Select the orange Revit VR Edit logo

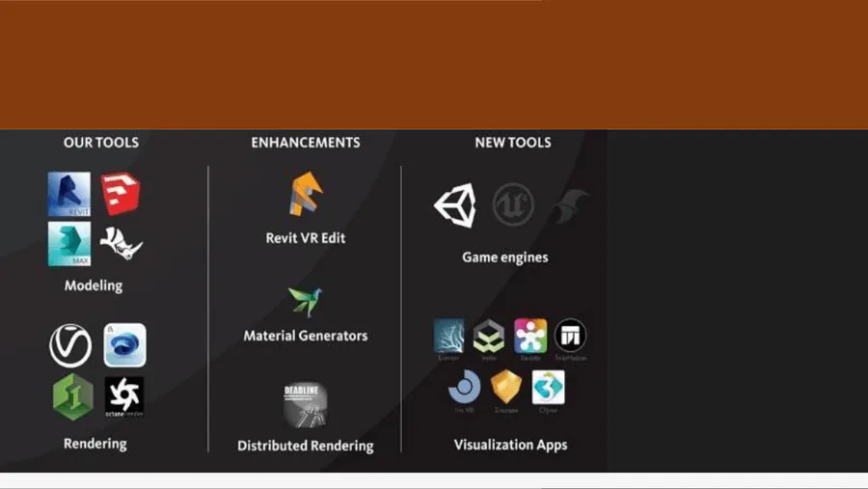(306, 194)
